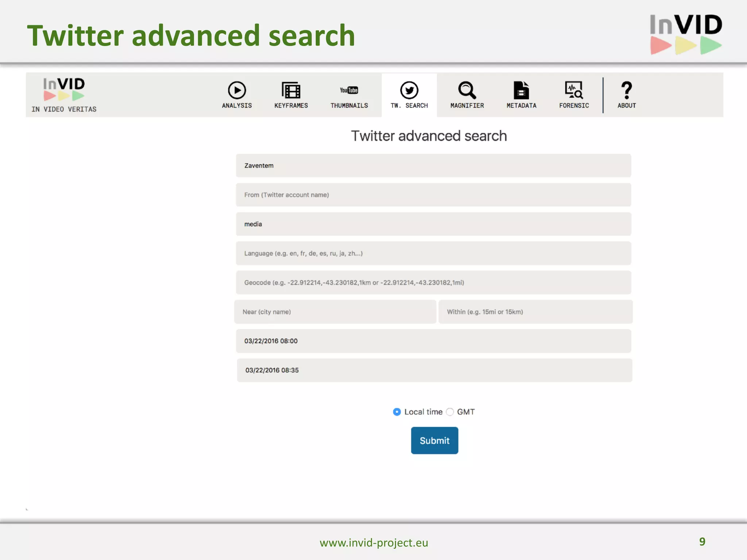Viewport: 747px width, 560px height.
Task: Click the Local time label text
Action: (x=423, y=412)
